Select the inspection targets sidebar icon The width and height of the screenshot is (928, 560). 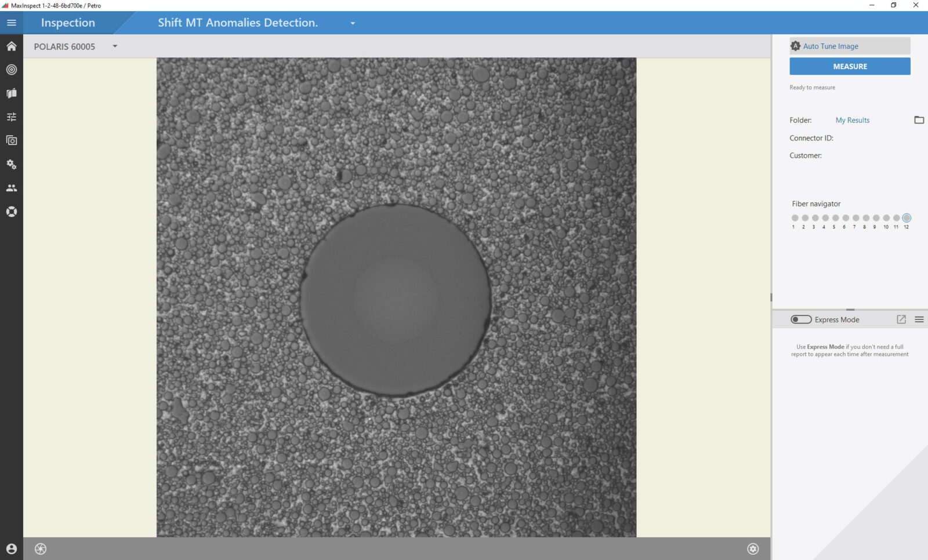pos(11,70)
